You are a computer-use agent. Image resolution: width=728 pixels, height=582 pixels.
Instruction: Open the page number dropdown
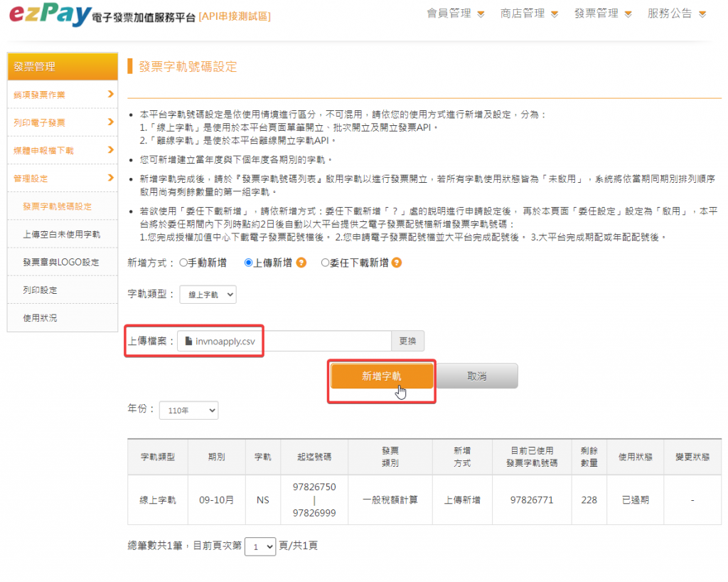coord(259,546)
